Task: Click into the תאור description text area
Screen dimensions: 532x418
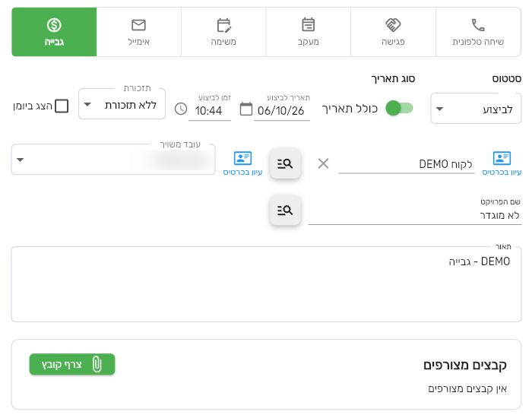Action: point(266,284)
